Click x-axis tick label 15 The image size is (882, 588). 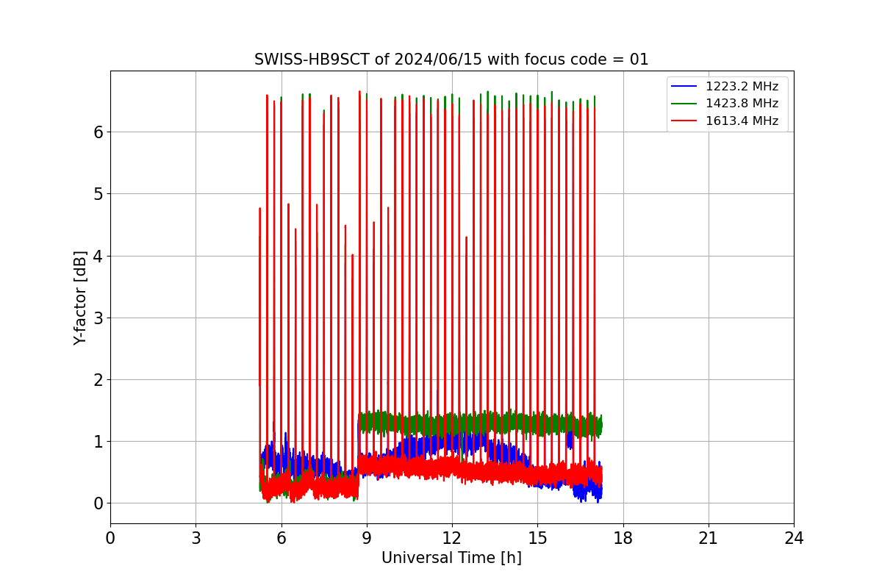pyautogui.click(x=537, y=539)
